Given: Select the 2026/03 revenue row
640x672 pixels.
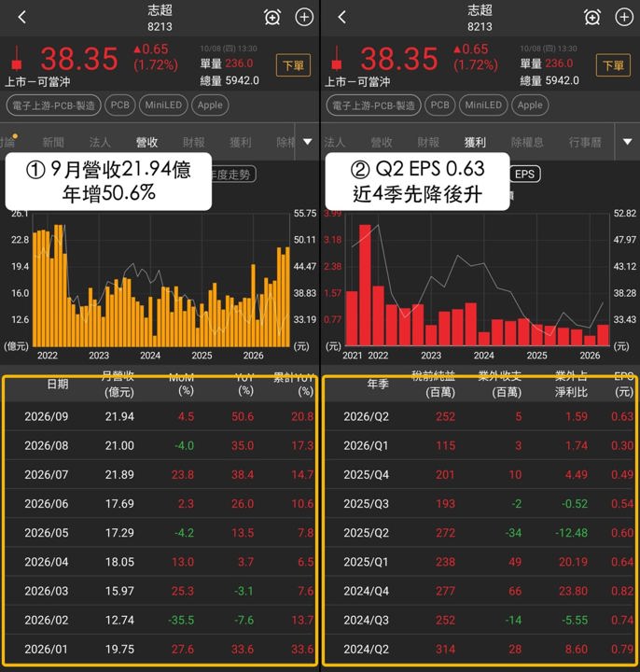Looking at the screenshot, I should pos(160,591).
